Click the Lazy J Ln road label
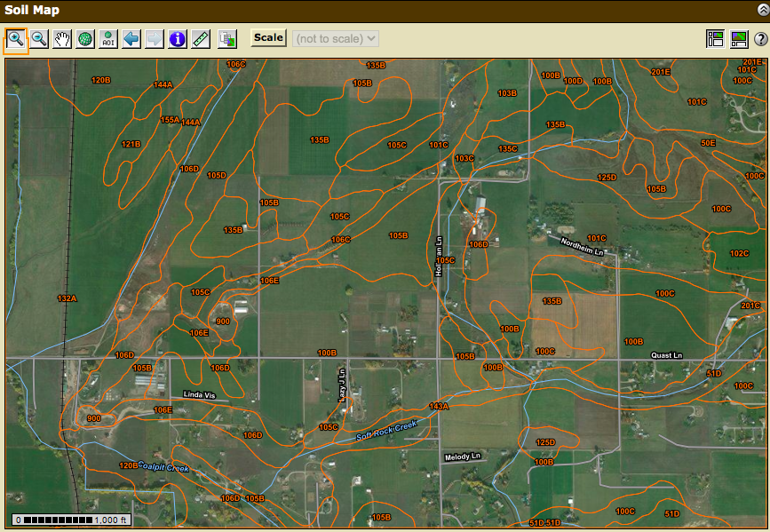This screenshot has width=770, height=532. [342, 385]
